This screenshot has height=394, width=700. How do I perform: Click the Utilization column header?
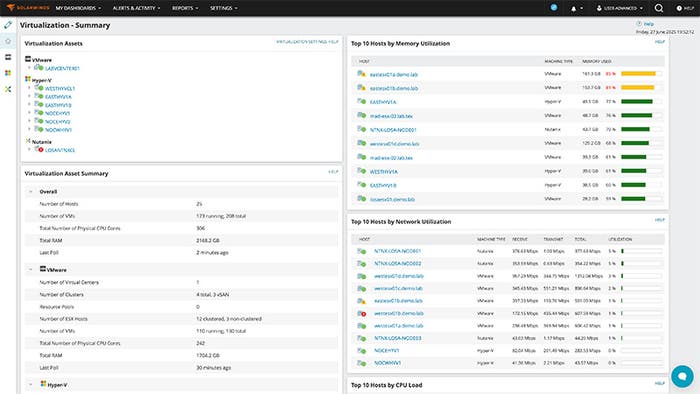click(x=620, y=239)
